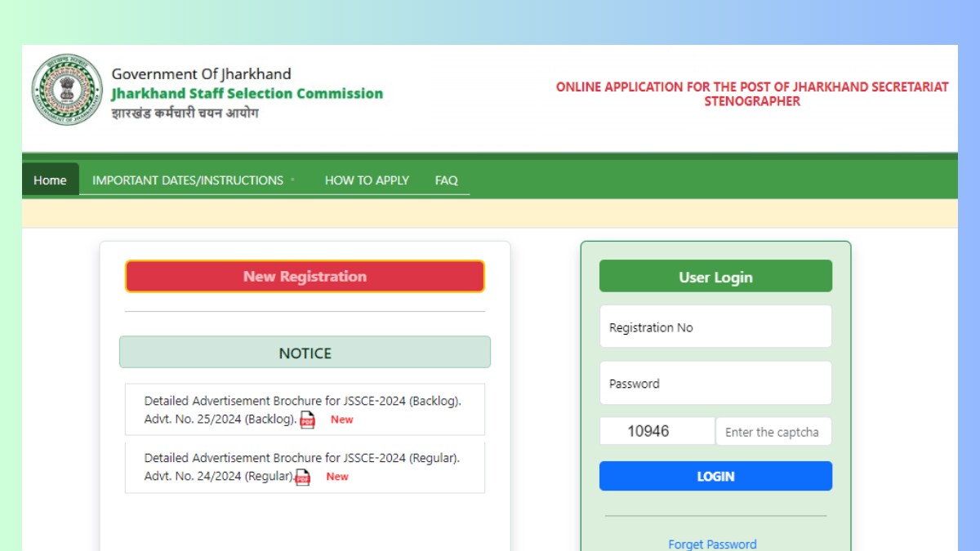Focus the Registration No input field
This screenshot has height=551, width=980.
(715, 327)
